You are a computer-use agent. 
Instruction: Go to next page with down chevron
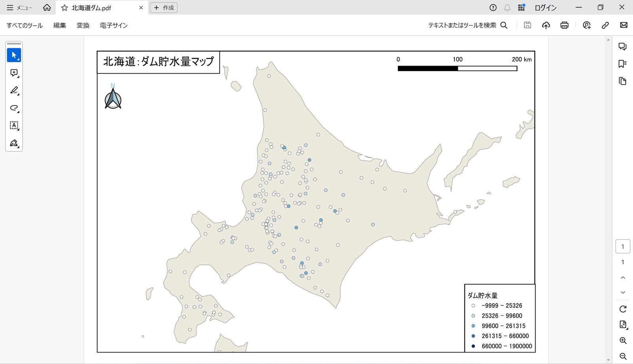point(623,292)
